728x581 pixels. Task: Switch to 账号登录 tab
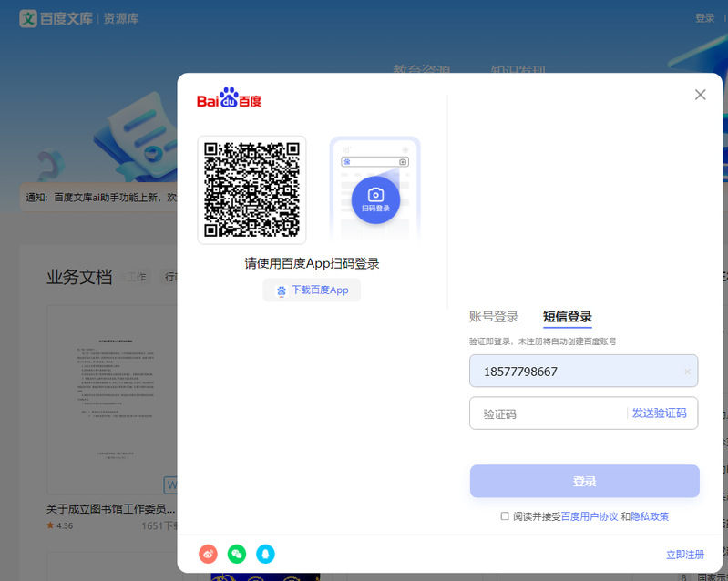coord(494,317)
